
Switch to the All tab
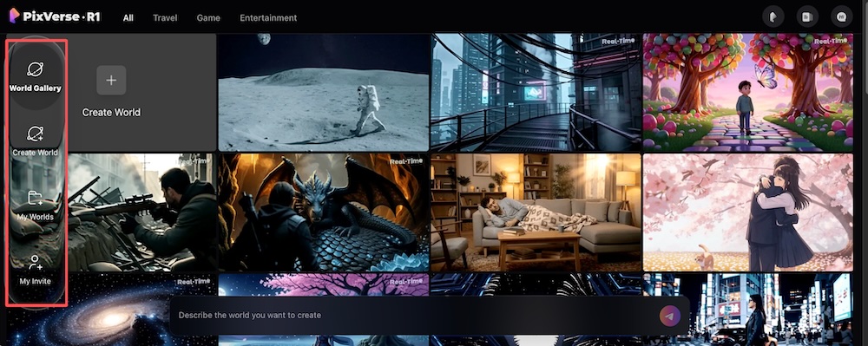coord(128,17)
